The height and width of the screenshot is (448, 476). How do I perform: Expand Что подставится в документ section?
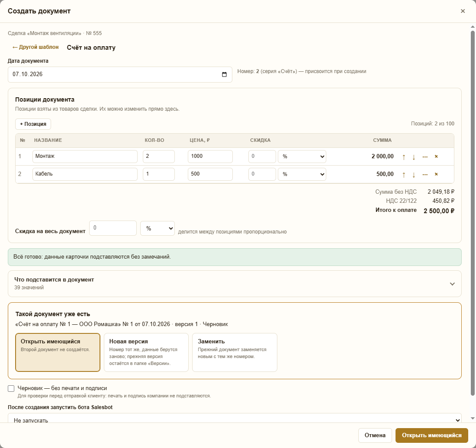click(235, 284)
